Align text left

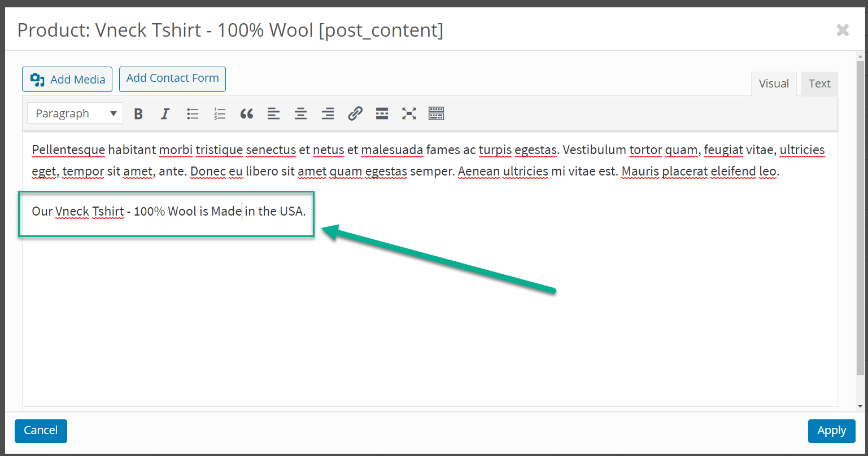pos(273,114)
